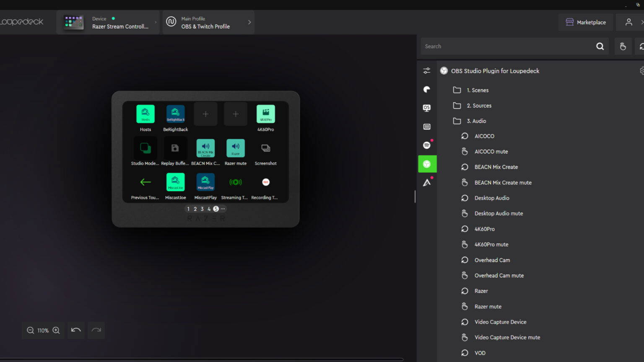
Task: Select the Overhead Cam audio adjustment
Action: [492, 260]
